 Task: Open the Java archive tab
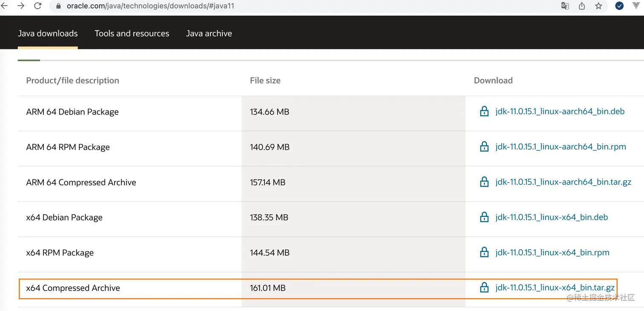209,33
